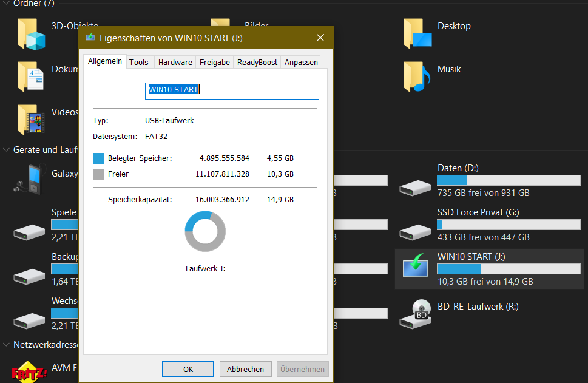The width and height of the screenshot is (588, 383).
Task: Collapse the Geräte und Laufwerke group
Action: pyautogui.click(x=7, y=150)
